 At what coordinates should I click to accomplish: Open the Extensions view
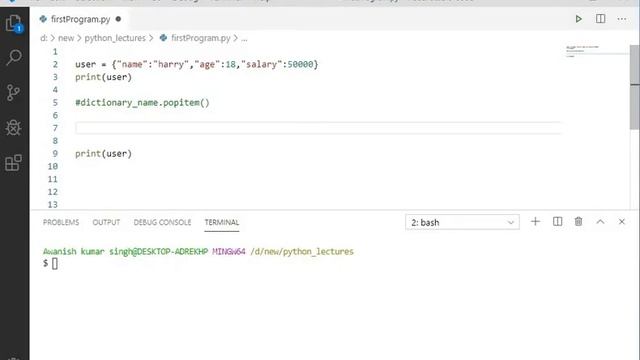pyautogui.click(x=13, y=163)
